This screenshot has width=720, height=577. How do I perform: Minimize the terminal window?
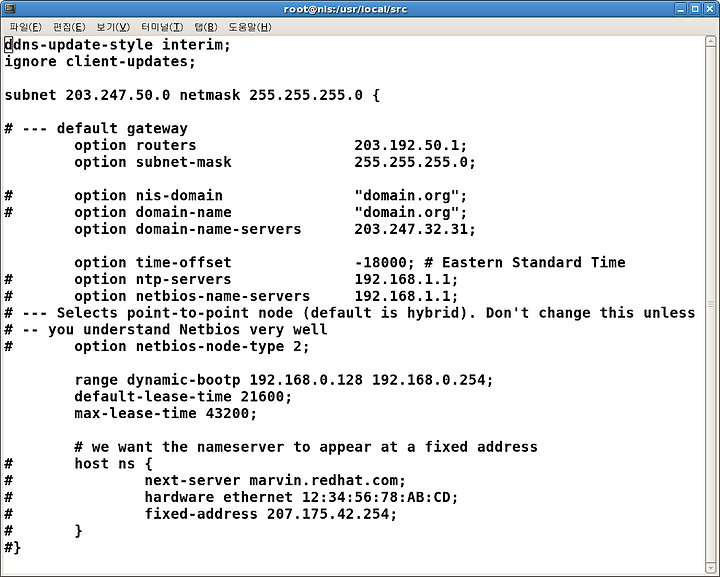tap(681, 8)
